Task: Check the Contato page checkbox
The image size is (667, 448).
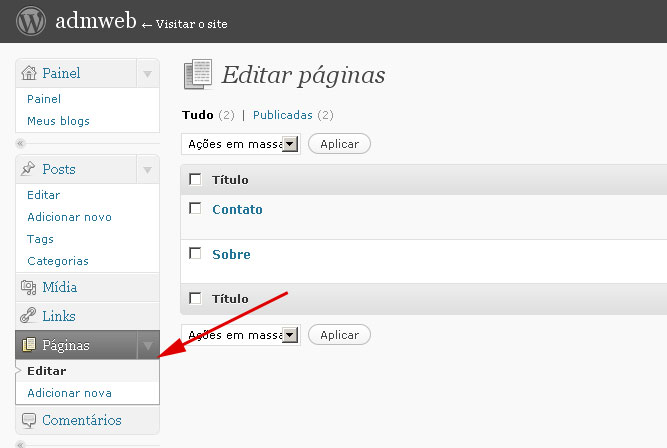Action: pyautogui.click(x=195, y=208)
